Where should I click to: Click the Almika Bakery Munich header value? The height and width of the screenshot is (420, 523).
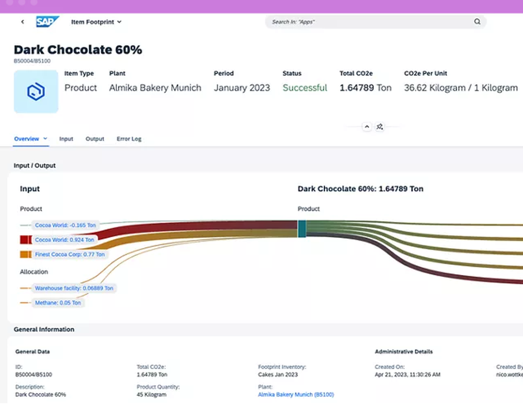[x=155, y=88]
